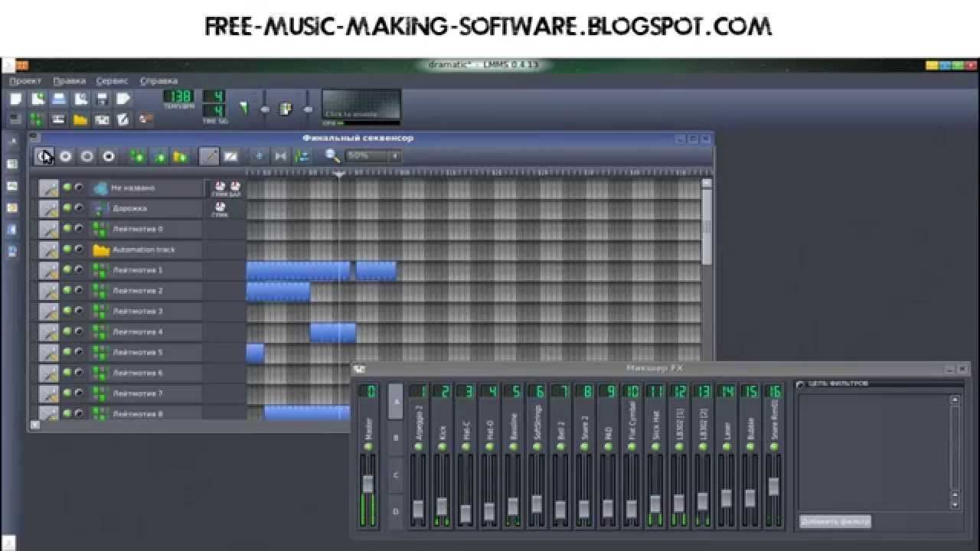
Task: Open the Справка menu
Action: (x=158, y=80)
